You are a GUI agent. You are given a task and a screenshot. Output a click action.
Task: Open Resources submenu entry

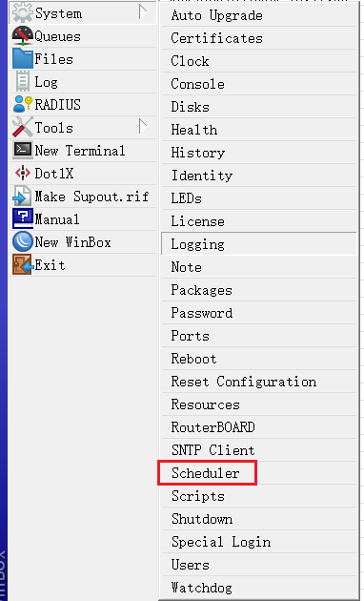coord(259,404)
